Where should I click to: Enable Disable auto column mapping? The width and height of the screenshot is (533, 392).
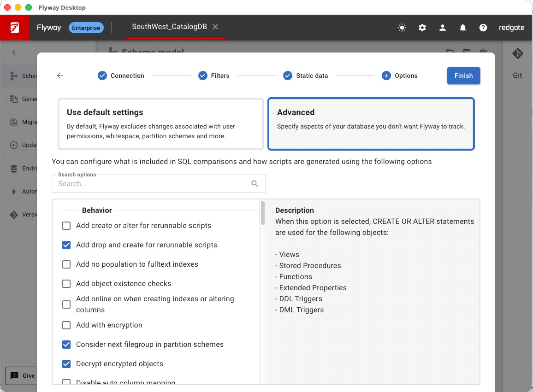pyautogui.click(x=66, y=382)
